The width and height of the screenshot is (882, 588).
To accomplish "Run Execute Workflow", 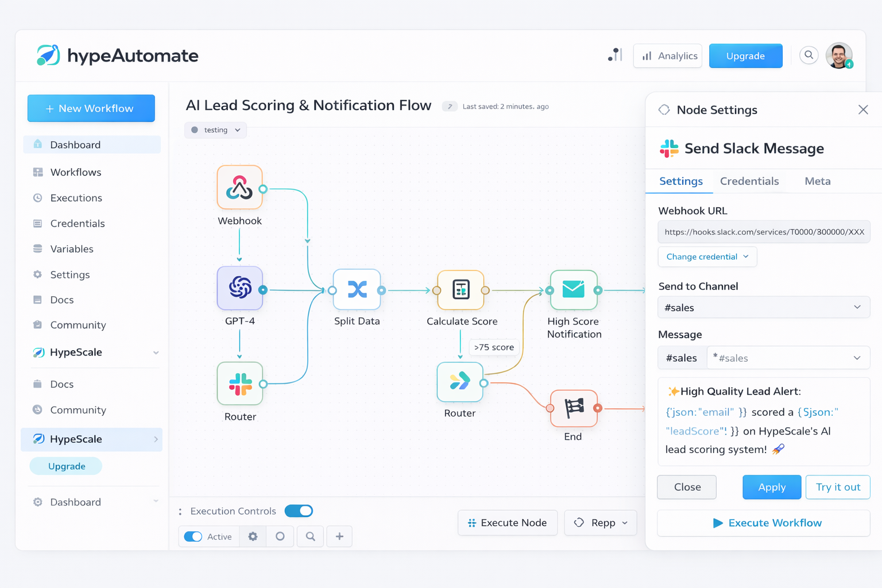I will coord(764,523).
